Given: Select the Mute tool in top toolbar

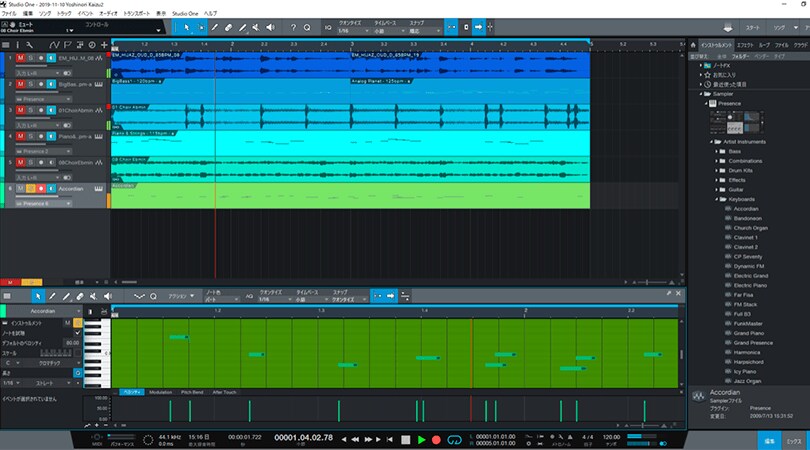Looking at the screenshot, I should [x=256, y=27].
